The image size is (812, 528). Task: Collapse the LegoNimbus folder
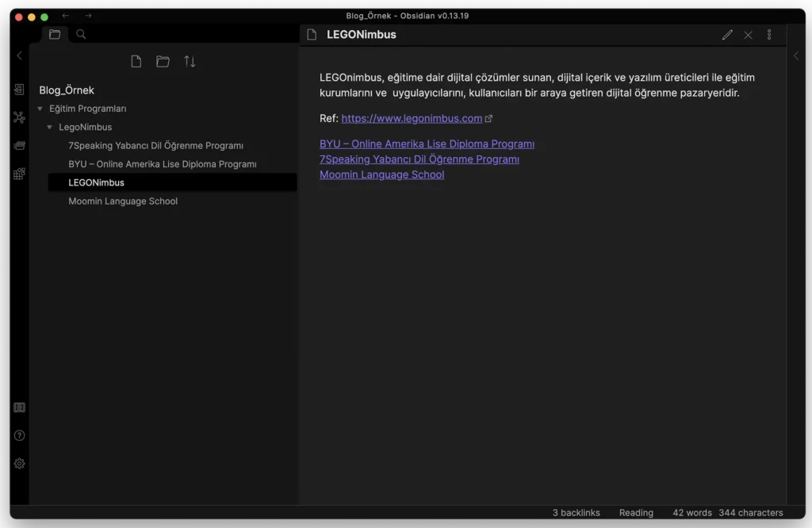(50, 127)
